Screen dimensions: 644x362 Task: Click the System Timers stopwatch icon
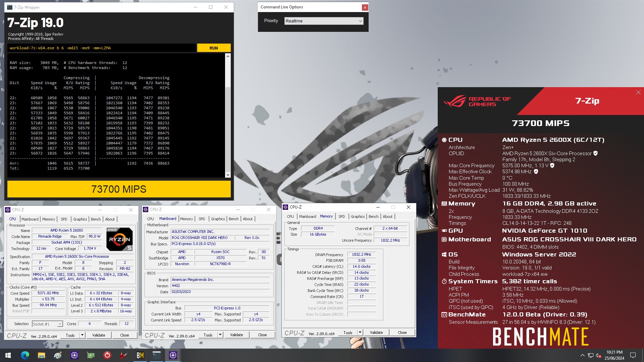[444, 282]
